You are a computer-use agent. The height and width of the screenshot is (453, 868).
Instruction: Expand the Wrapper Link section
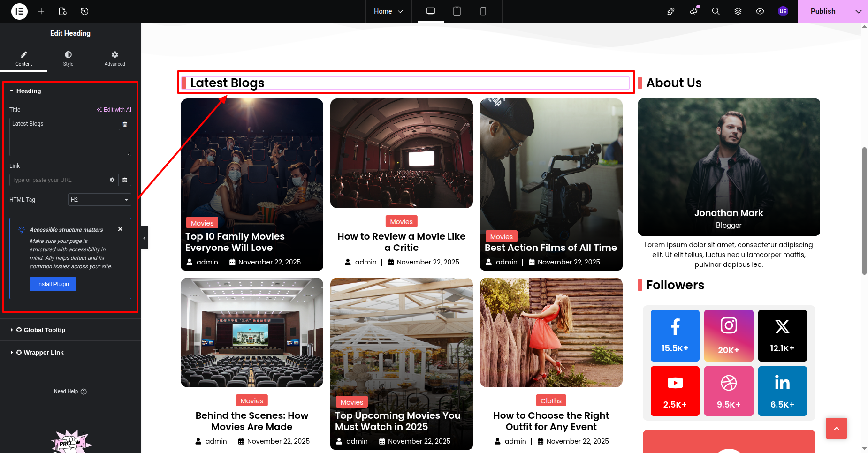44,353
